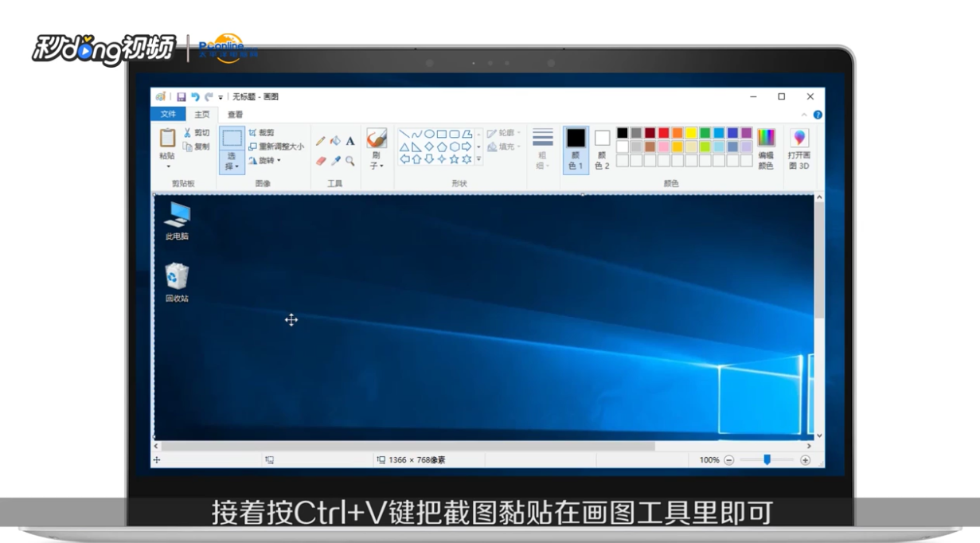This screenshot has height=543, width=980.
Task: Click the 裁剪 crop button
Action: 261,133
